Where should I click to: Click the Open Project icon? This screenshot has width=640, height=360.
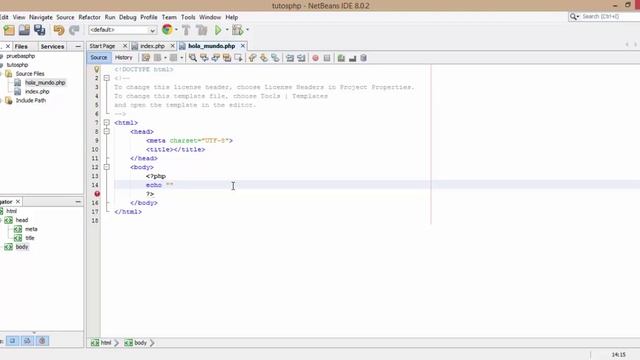(x=24, y=30)
